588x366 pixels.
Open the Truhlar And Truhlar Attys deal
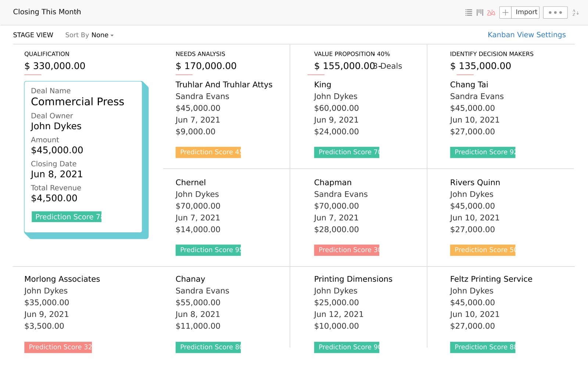[224, 84]
